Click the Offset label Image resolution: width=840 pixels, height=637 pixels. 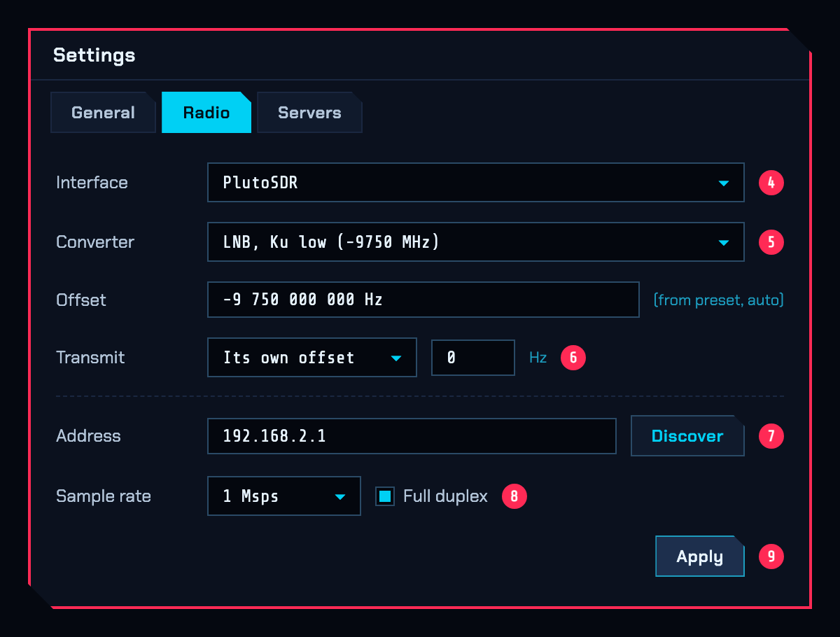tap(81, 300)
